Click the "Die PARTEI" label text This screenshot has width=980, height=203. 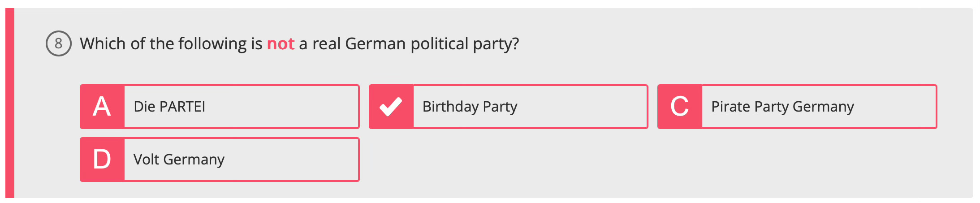tap(169, 107)
